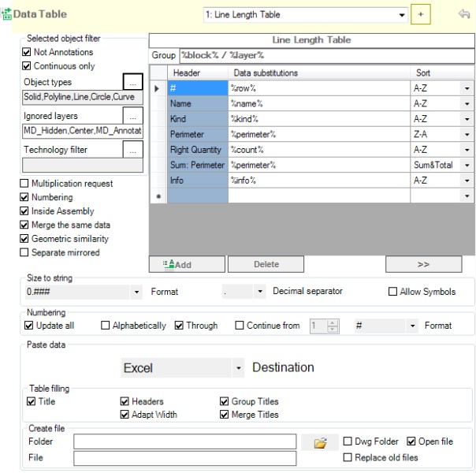Toggle the Separate mirrored checkbox

[24, 252]
